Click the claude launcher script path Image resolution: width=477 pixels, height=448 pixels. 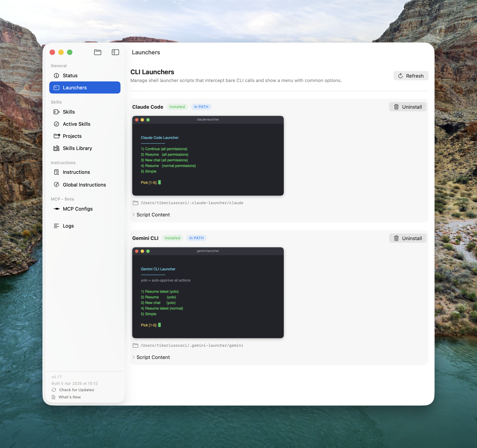point(192,203)
